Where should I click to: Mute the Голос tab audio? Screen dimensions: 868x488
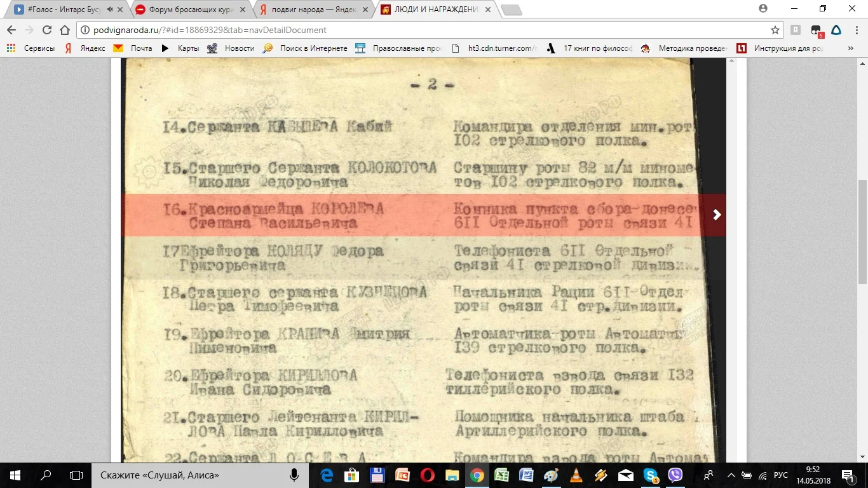(x=111, y=10)
